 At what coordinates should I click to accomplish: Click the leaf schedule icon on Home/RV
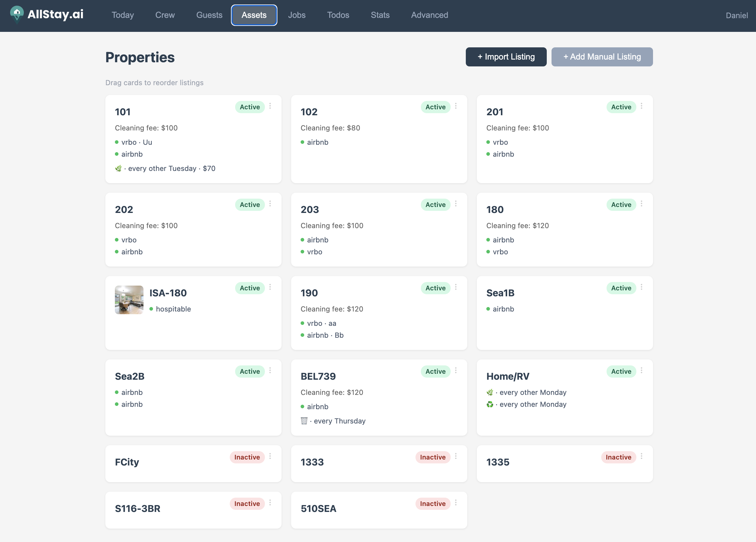(x=490, y=392)
